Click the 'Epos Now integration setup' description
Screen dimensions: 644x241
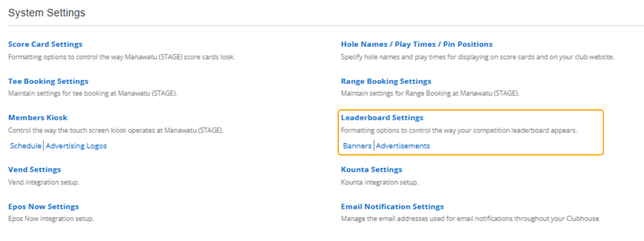click(51, 219)
